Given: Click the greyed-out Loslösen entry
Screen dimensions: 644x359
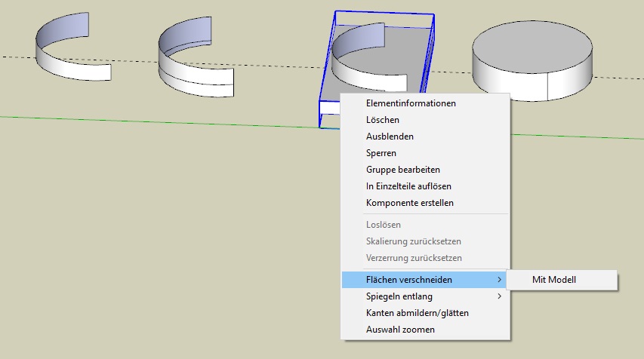Looking at the screenshot, I should [384, 225].
